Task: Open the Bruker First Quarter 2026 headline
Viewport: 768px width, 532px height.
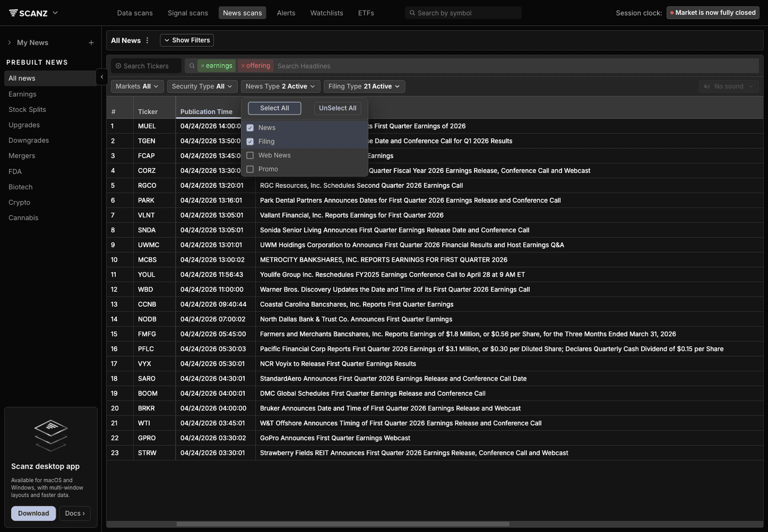Action: tap(390, 408)
